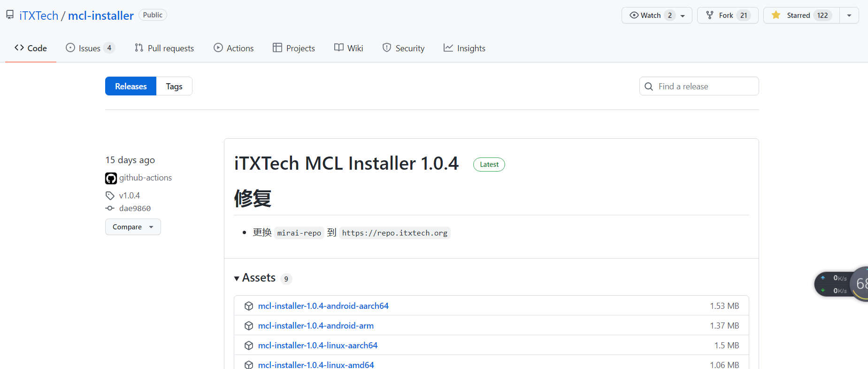
Task: Click package icon for android-aarch64 asset
Action: pyautogui.click(x=249, y=306)
